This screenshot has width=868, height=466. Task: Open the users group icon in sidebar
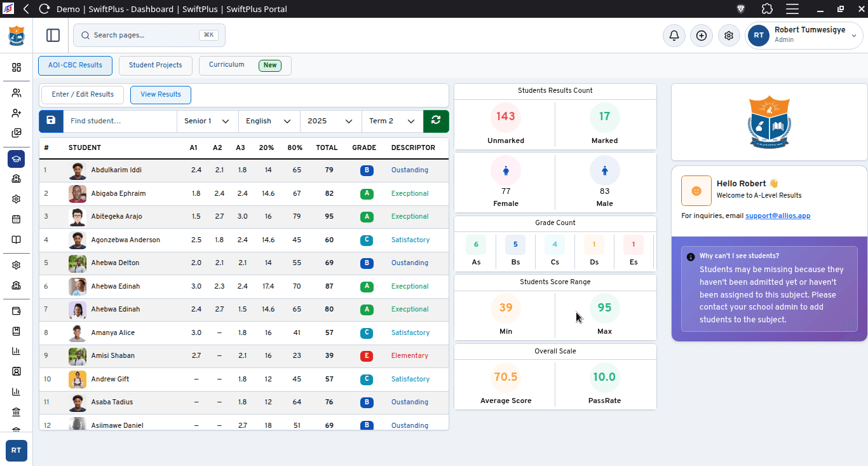click(x=17, y=93)
